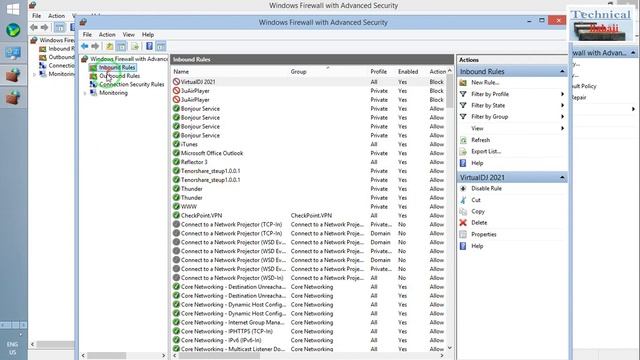This screenshot has width=640, height=360.
Task: Click the block icon beside VirtualDJ 2021 rule
Action: pyautogui.click(x=176, y=82)
